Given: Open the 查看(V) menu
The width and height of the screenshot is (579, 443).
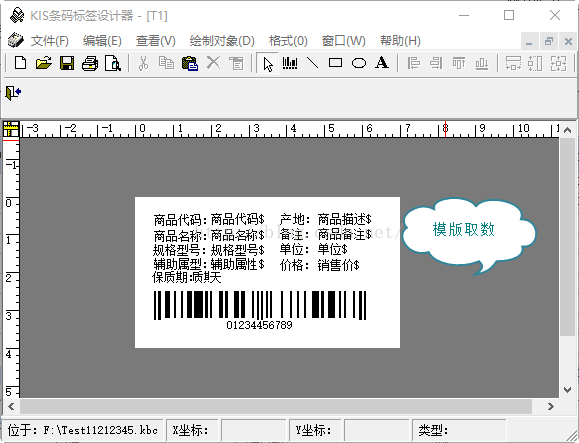Looking at the screenshot, I should click(155, 41).
